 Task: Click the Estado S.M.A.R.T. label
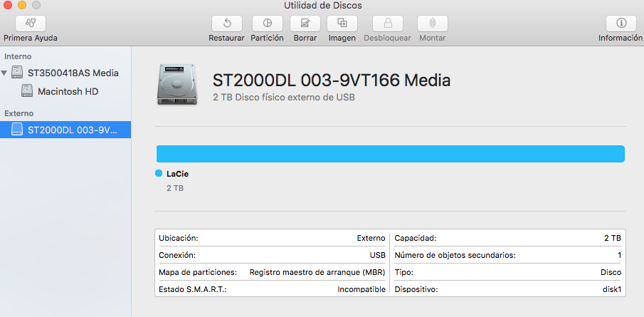pos(193,289)
